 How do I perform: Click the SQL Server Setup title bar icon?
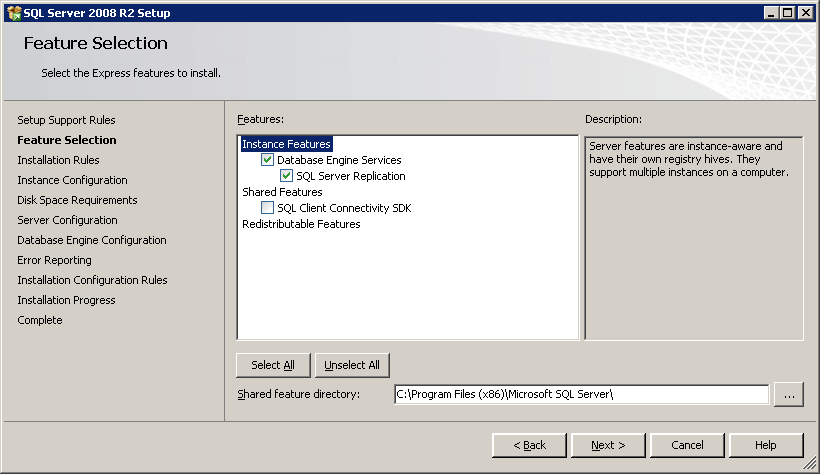click(13, 13)
